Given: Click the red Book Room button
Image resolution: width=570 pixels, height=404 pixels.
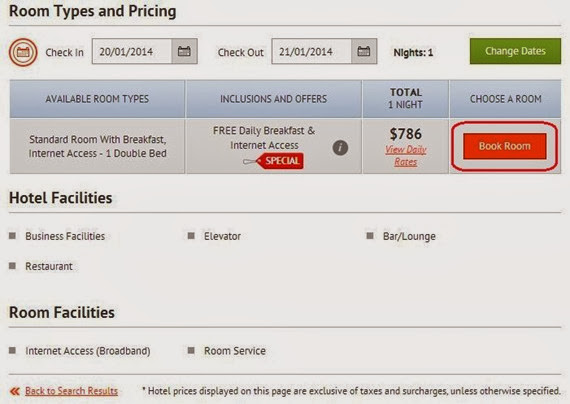Looking at the screenshot, I should [x=505, y=146].
